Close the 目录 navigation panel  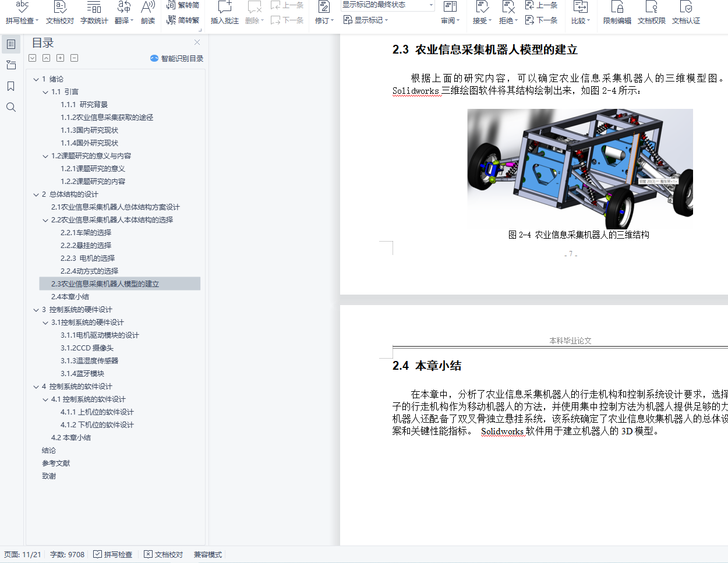click(x=197, y=43)
